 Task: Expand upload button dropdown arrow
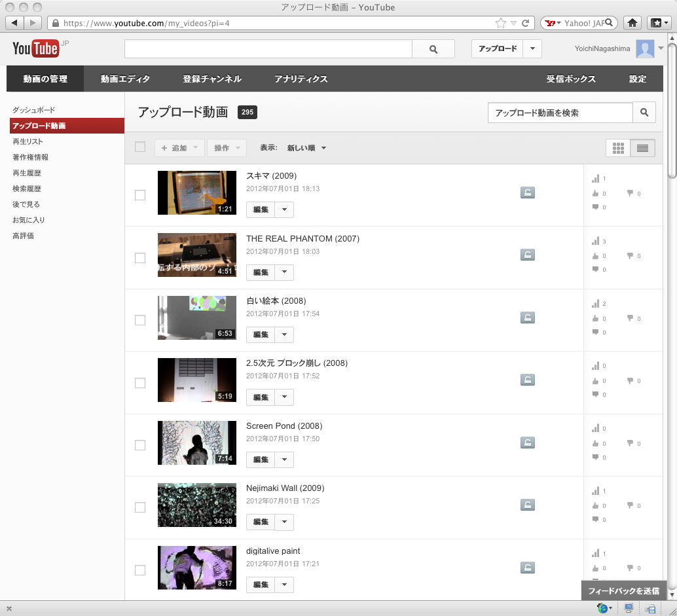[x=532, y=49]
